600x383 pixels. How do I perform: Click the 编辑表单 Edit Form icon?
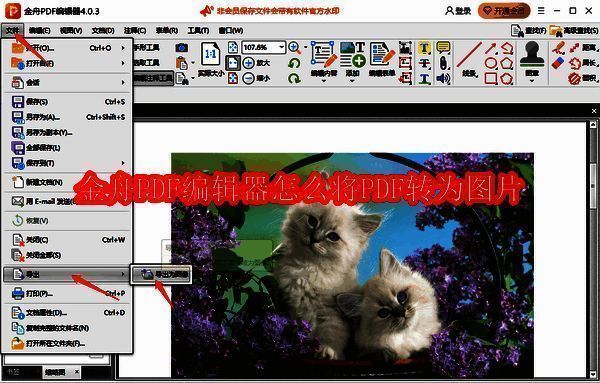(382, 54)
